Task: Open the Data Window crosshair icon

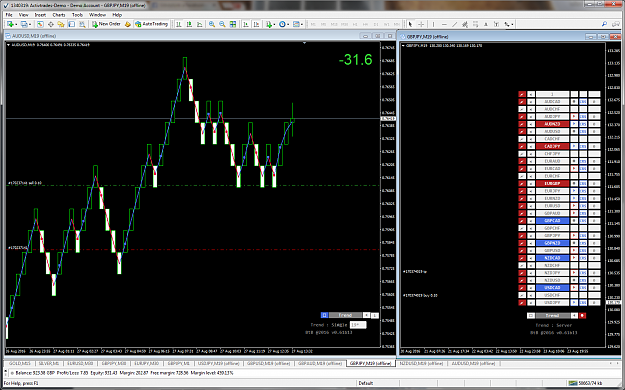Action: tap(51, 24)
